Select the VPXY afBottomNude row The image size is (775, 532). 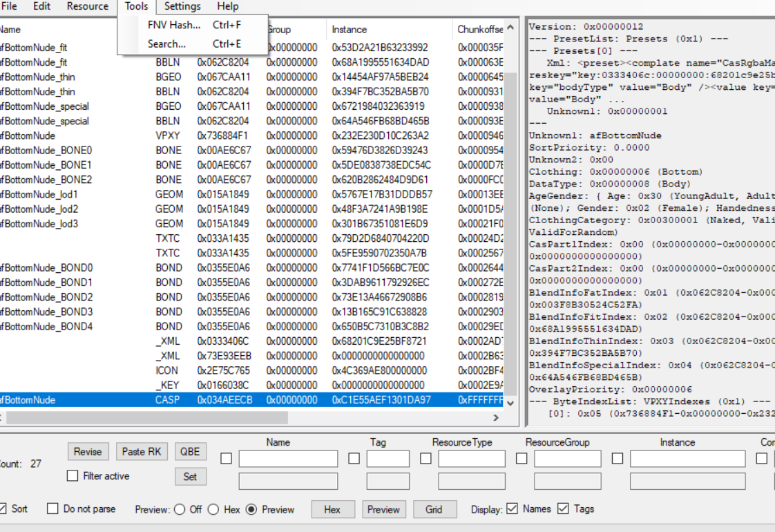click(251, 135)
